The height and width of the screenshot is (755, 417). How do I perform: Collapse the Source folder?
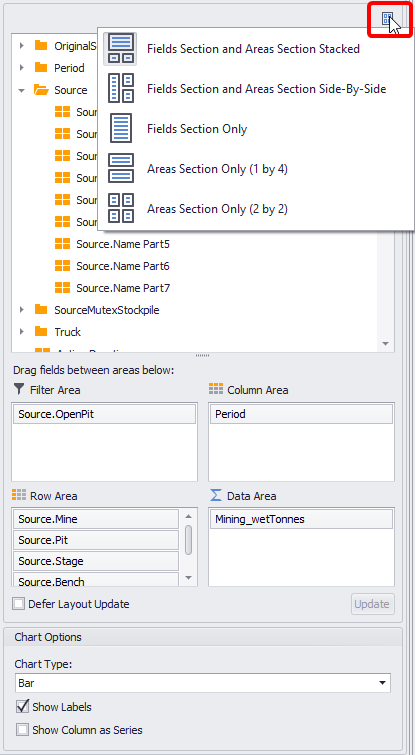coord(22,90)
